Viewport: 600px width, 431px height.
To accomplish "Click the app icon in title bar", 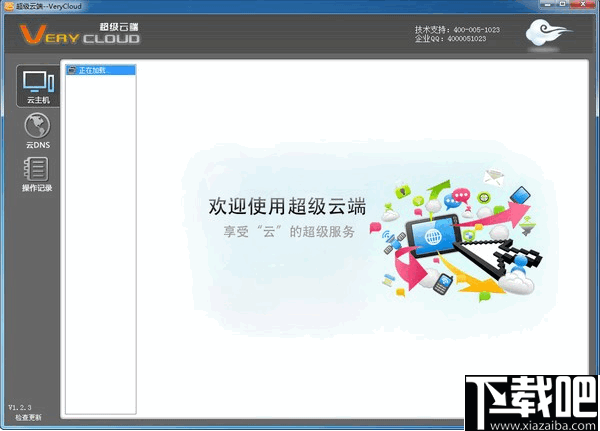I will click(x=8, y=6).
